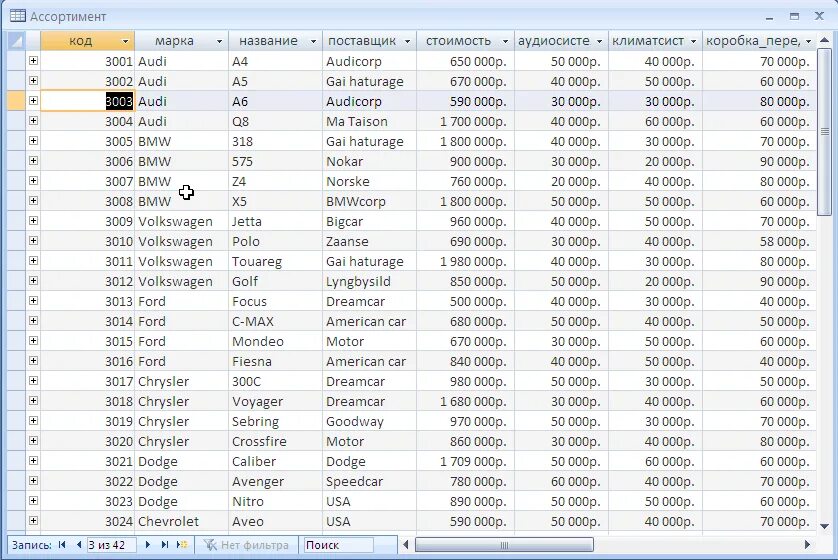838x560 pixels.
Task: Click the Поиск search field
Action: tap(338, 545)
